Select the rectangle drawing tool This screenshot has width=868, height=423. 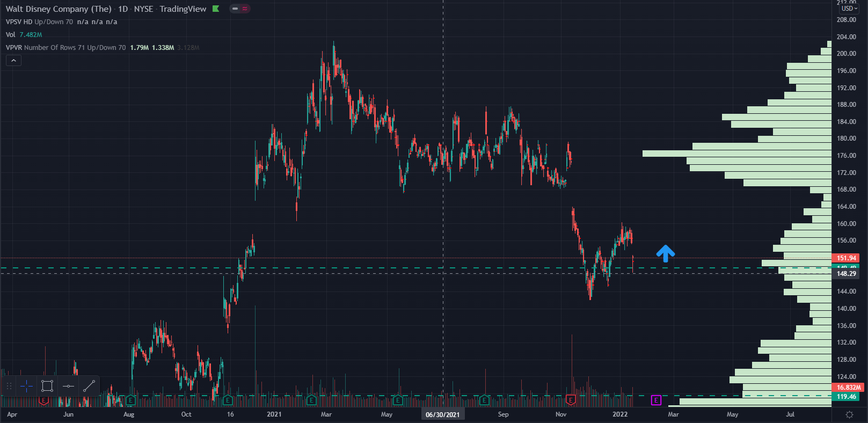pyautogui.click(x=47, y=386)
